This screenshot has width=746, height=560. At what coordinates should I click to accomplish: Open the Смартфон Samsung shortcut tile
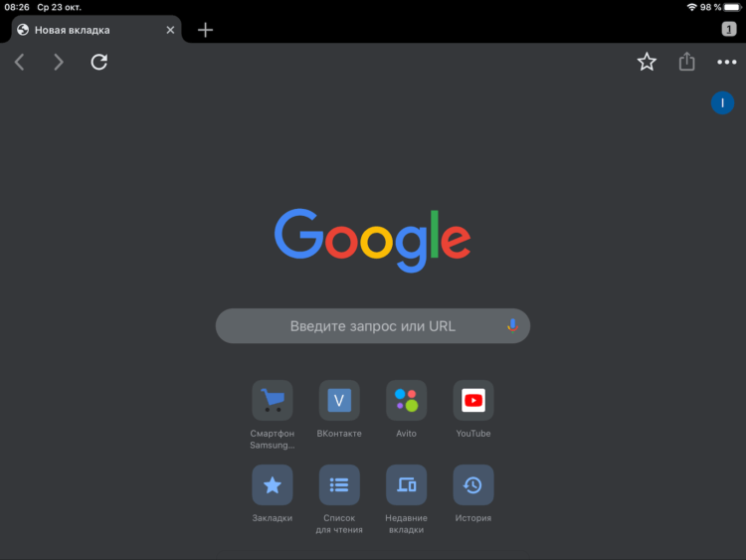tap(273, 400)
